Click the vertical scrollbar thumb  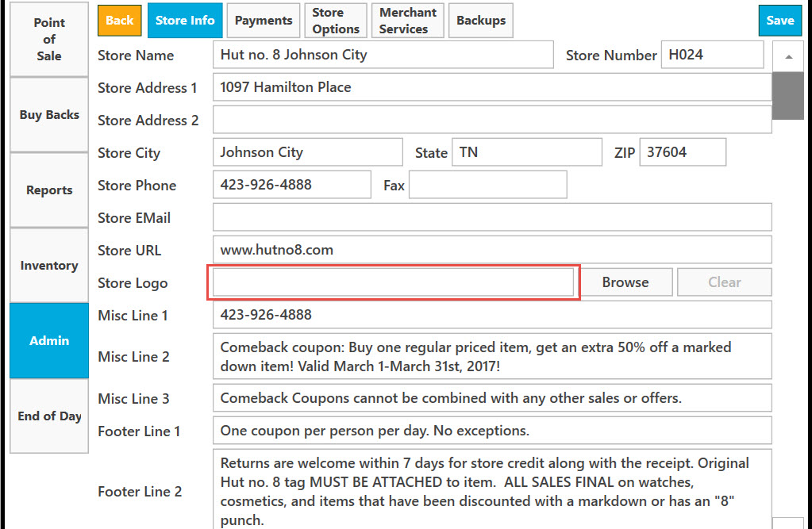788,96
